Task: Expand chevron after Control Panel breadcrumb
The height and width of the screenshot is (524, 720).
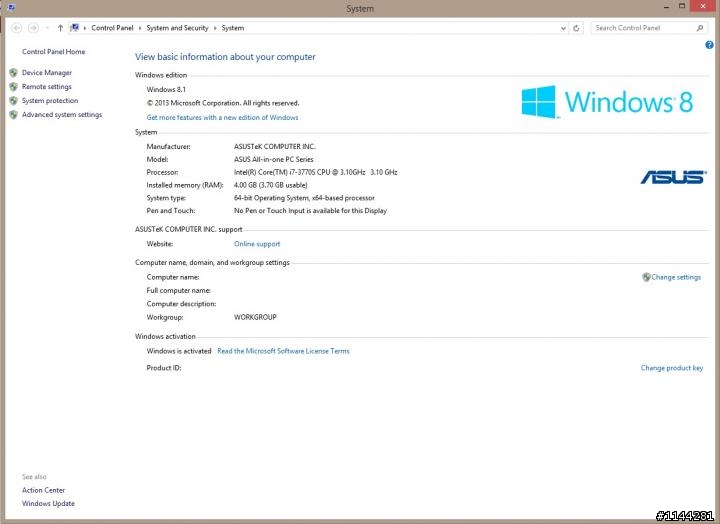Action: (140, 28)
